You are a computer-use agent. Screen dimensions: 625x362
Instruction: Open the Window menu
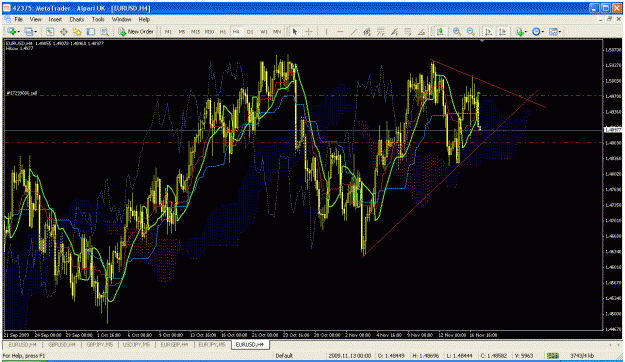click(121, 19)
